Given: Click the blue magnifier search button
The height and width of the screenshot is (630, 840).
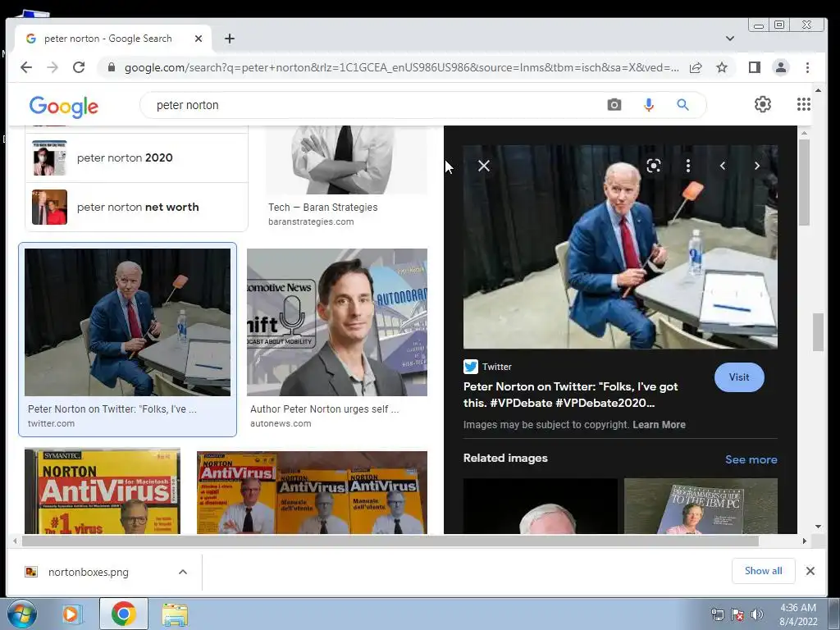Looking at the screenshot, I should pos(682,105).
